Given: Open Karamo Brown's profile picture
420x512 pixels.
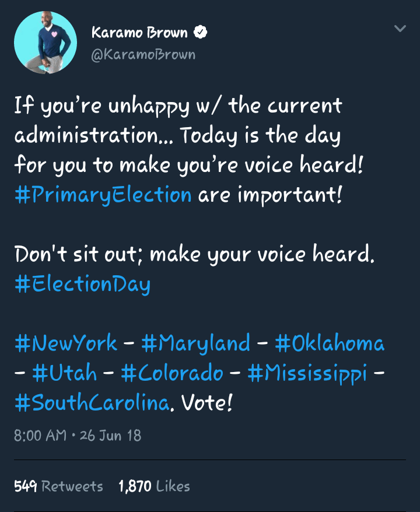Looking at the screenshot, I should pyautogui.click(x=45, y=42).
